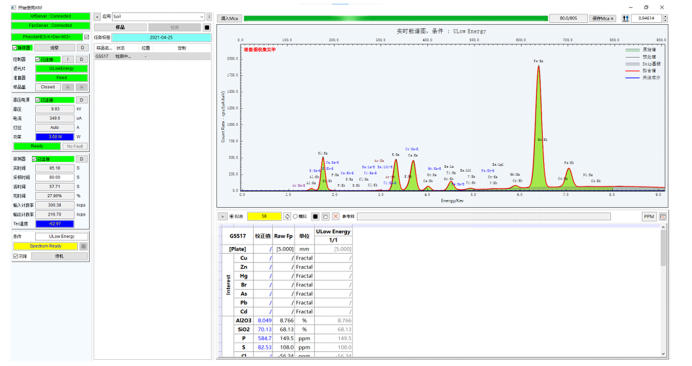Select the GSS17 sample row in the list
Image resolution: width=692 pixels, height=366 pixels.
click(x=152, y=57)
